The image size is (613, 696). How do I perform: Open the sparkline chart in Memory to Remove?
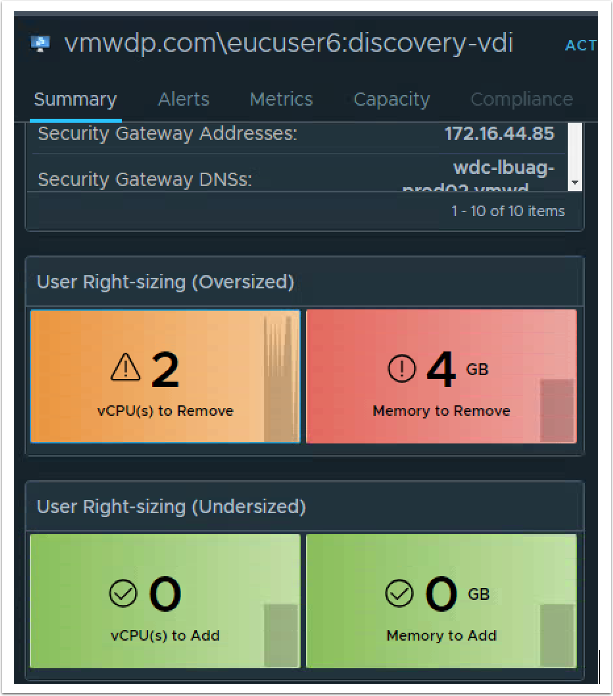point(557,410)
